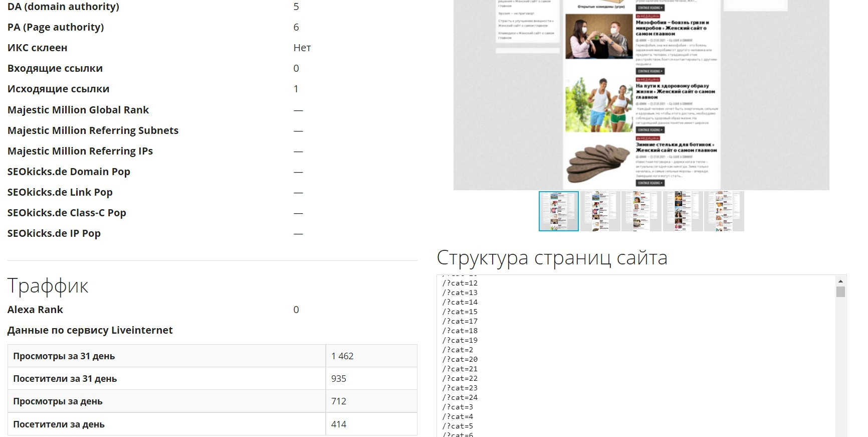Viewport: 868px width, 437px height.
Task: Click the "/?cat=24" line in the structure list
Action: coord(460,397)
